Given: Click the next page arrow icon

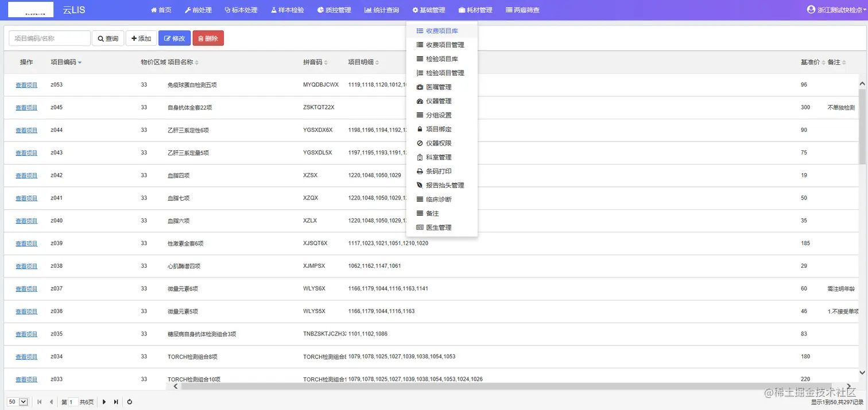Looking at the screenshot, I should click(x=104, y=402).
